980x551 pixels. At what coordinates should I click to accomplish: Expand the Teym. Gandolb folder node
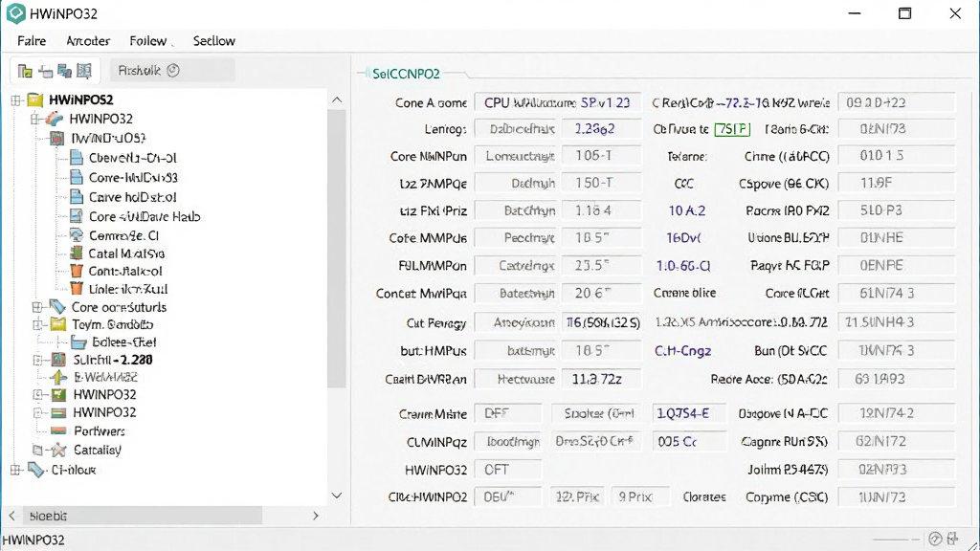(x=37, y=324)
